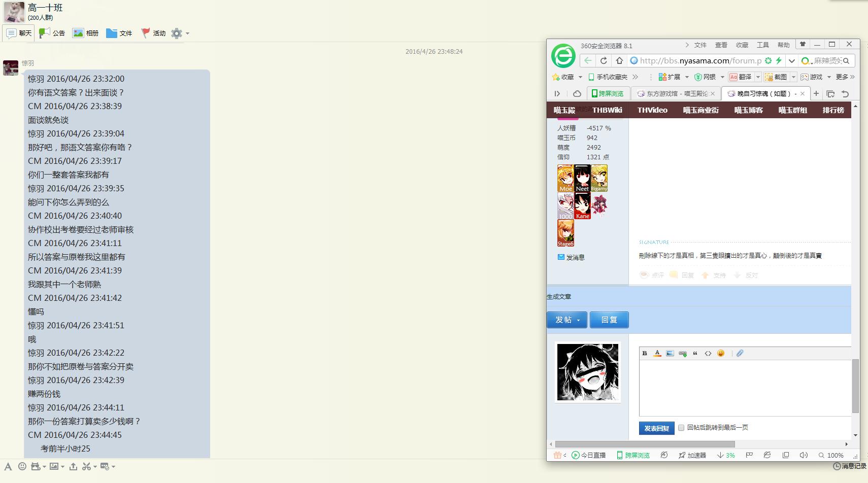Open the address bar history dropdown arrow
This screenshot has height=483, width=868.
(x=791, y=61)
